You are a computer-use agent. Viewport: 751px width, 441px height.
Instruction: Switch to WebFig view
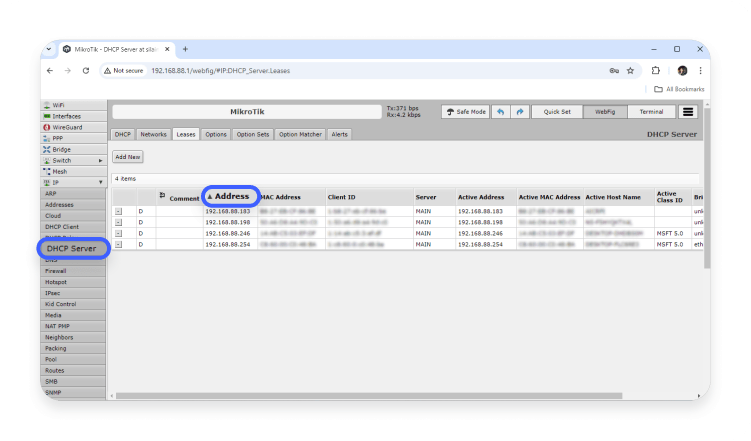click(x=605, y=112)
